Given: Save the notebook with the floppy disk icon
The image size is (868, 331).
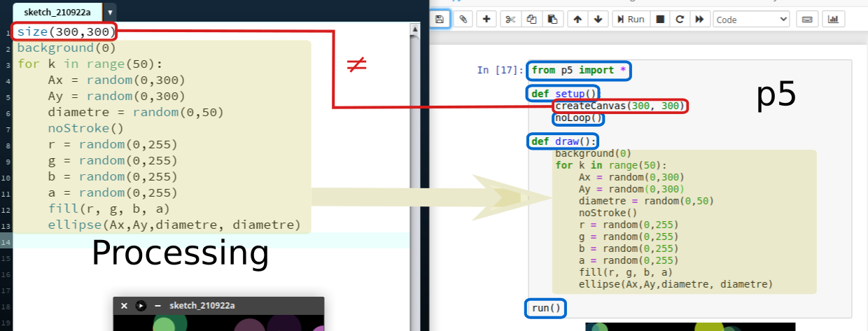Looking at the screenshot, I should tap(439, 20).
